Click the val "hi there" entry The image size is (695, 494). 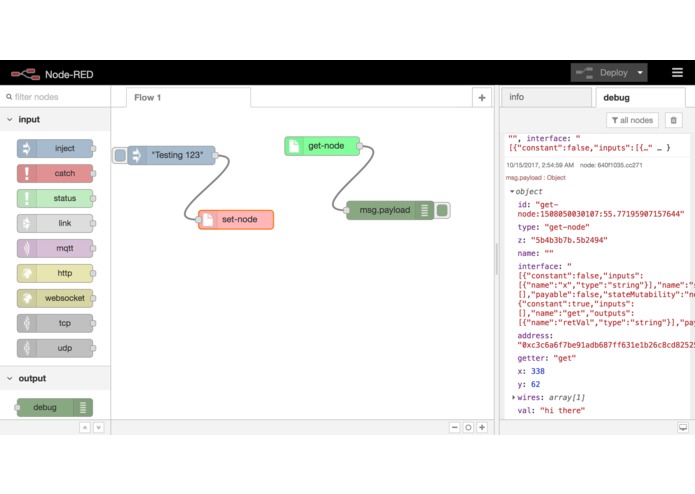tap(551, 410)
